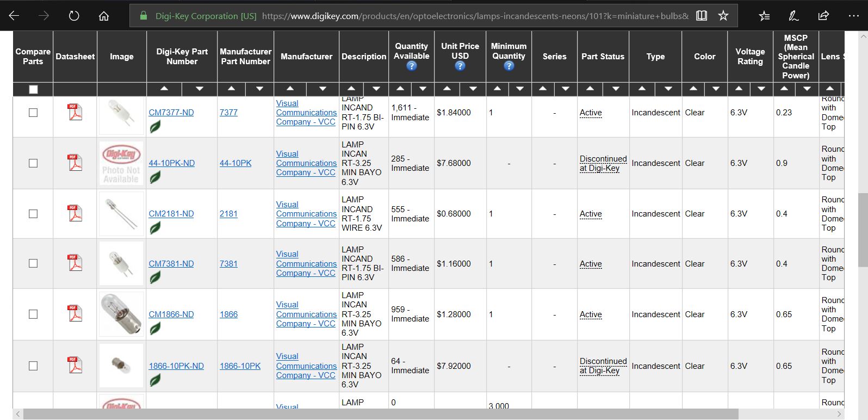Open datasheet PDF for CM2181-ND
Screen dimensions: 868x420
75,213
